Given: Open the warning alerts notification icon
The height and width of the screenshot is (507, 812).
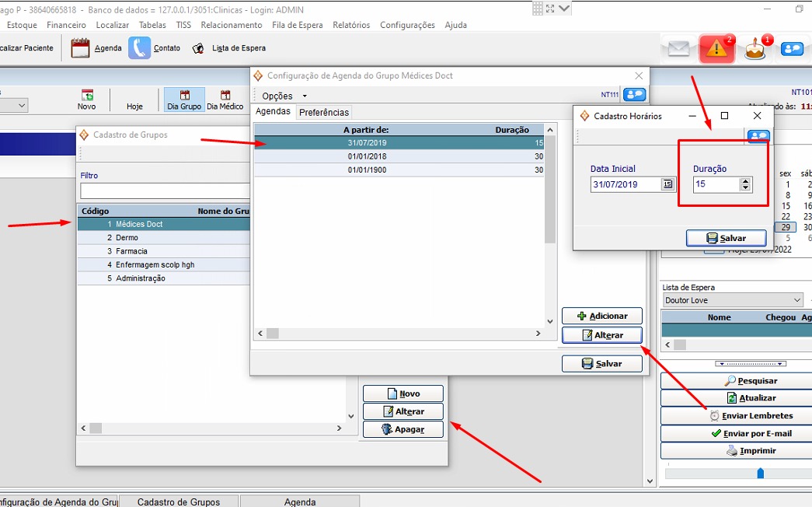Looking at the screenshot, I should tap(716, 49).
